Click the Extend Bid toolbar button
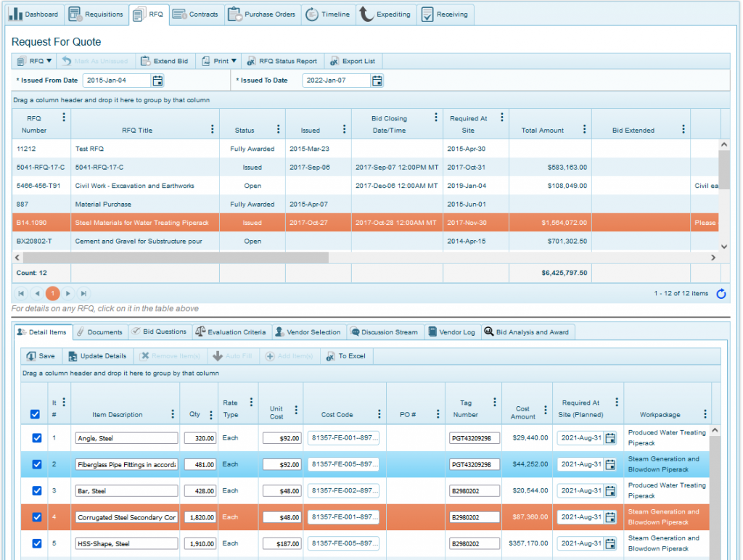The height and width of the screenshot is (560, 743). coord(164,61)
